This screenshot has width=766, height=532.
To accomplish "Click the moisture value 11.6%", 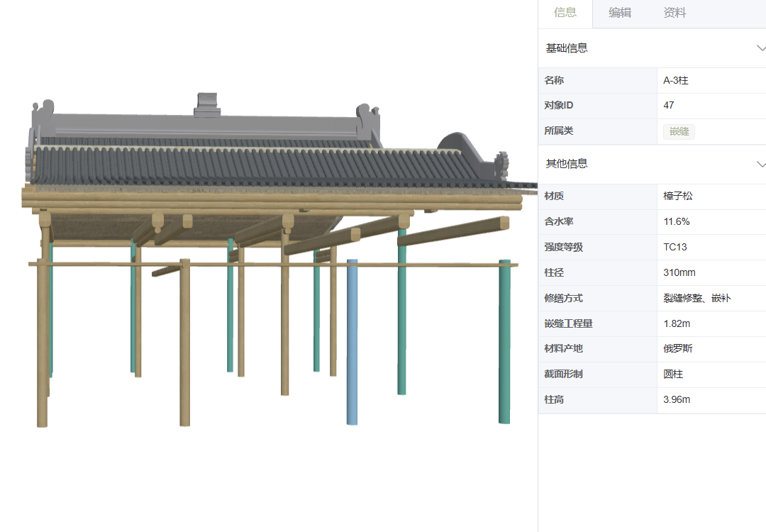I will coord(677,222).
